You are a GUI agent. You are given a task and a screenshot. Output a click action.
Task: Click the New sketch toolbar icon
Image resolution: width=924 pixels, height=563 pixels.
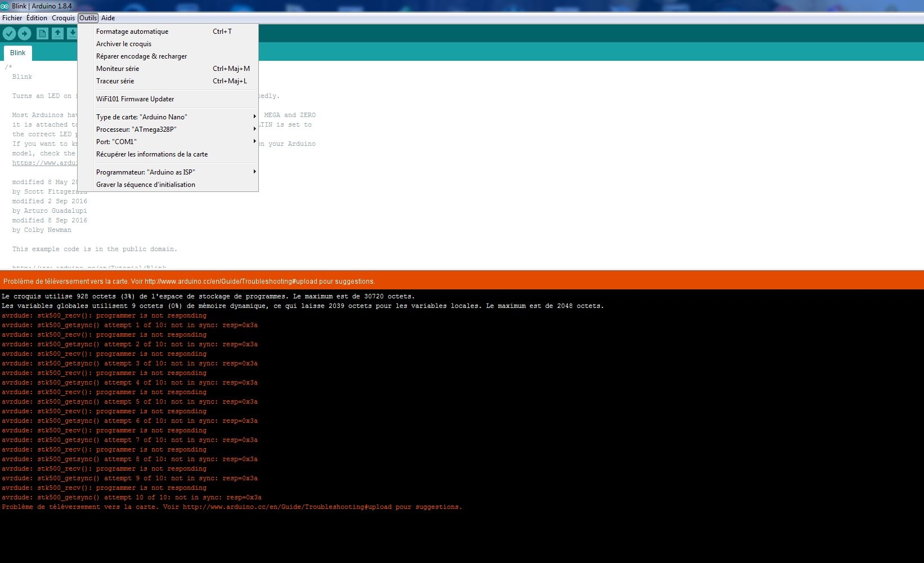point(42,33)
